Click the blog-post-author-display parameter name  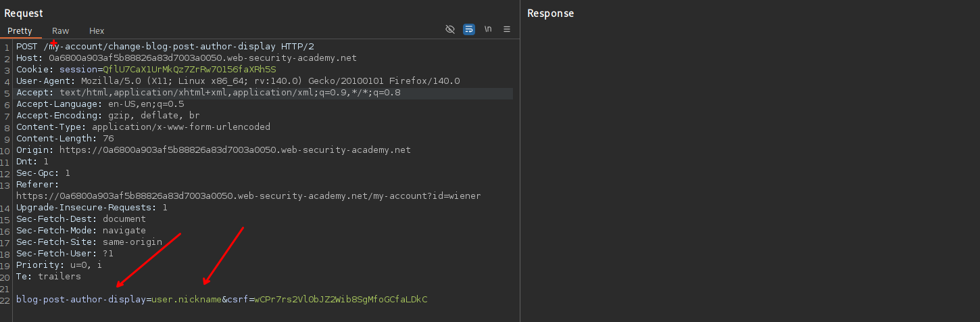click(x=81, y=299)
